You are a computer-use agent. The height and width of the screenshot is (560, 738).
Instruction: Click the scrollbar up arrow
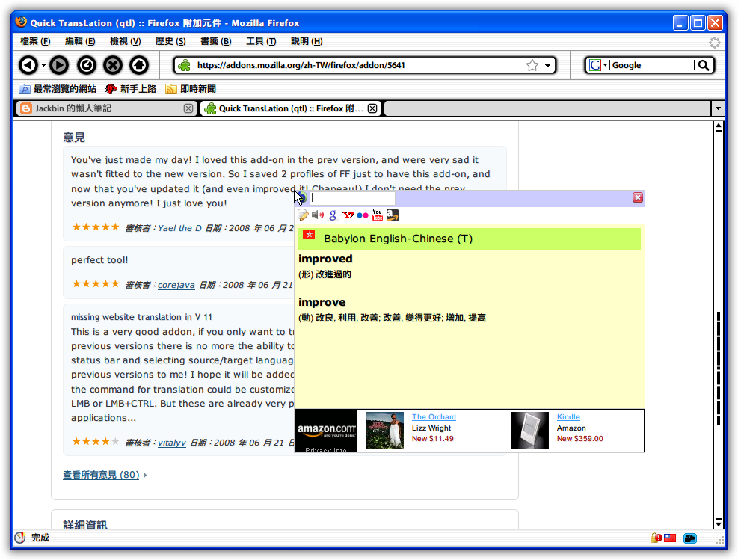719,127
